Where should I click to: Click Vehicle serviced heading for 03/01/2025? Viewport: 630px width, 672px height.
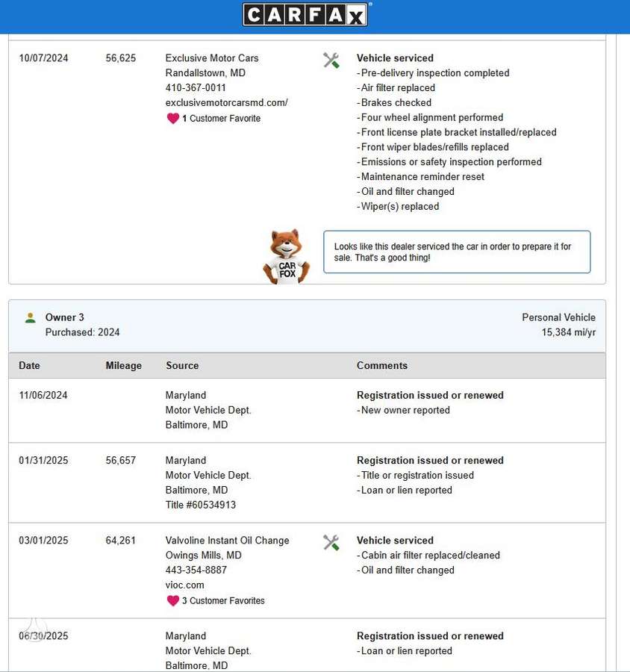395,541
